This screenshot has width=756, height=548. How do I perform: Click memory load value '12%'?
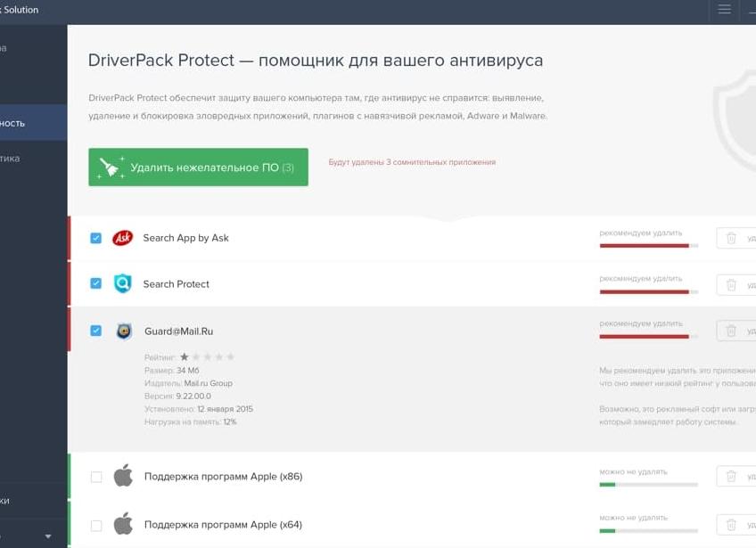click(230, 421)
